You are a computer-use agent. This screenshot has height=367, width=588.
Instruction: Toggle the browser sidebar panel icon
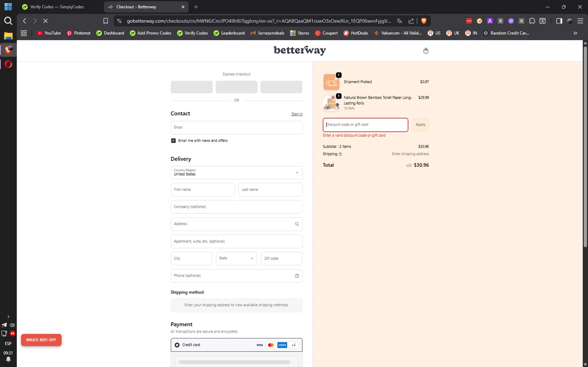click(559, 21)
